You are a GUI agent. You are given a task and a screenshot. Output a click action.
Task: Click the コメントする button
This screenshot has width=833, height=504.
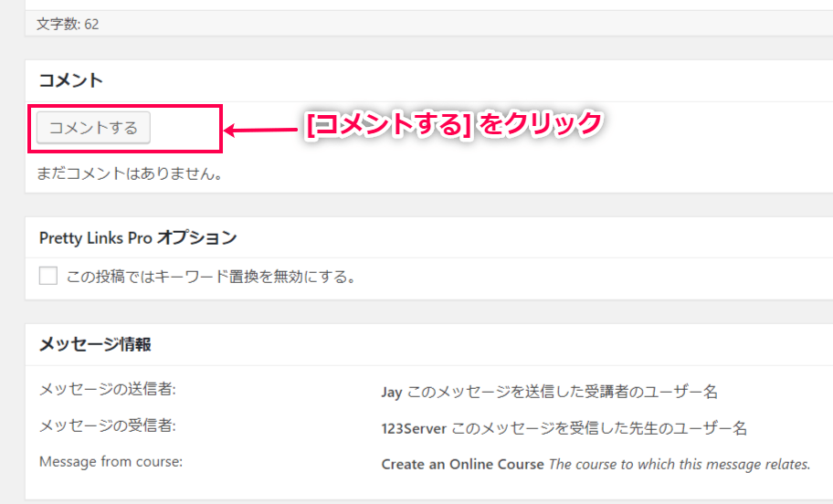93,128
